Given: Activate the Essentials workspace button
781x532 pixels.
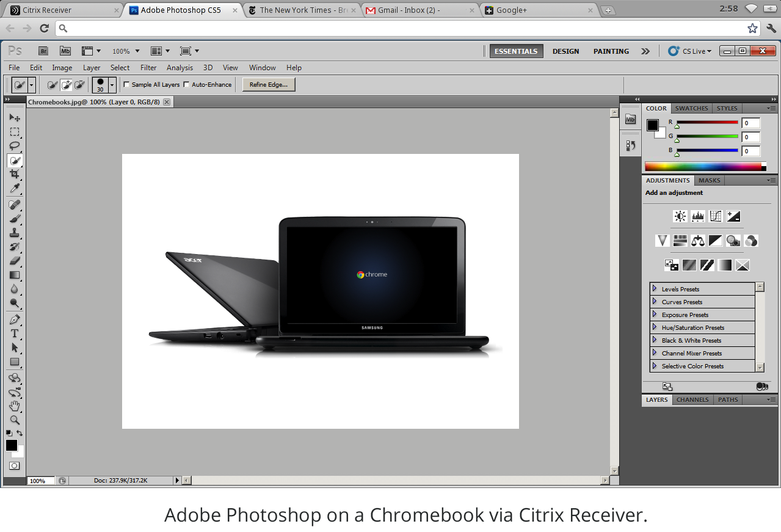Looking at the screenshot, I should point(516,51).
